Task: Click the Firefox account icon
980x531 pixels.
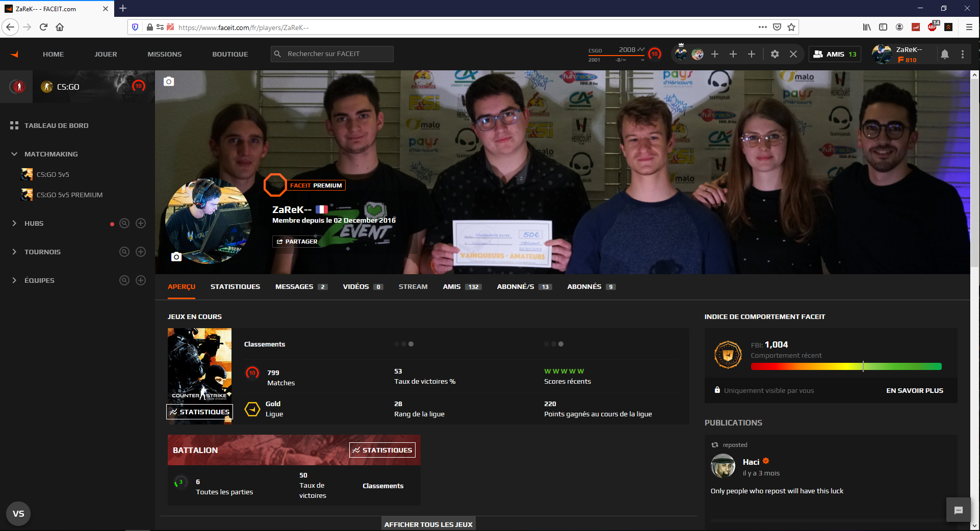Action: [899, 27]
